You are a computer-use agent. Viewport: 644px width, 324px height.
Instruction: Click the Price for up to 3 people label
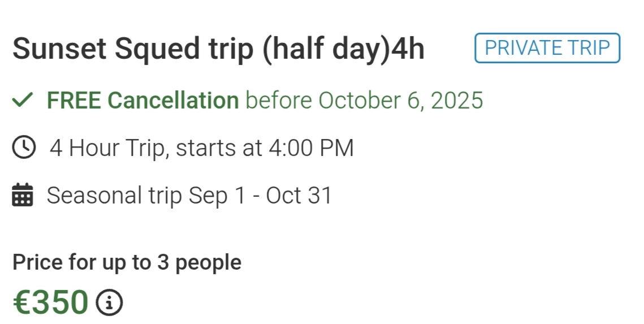point(127,262)
